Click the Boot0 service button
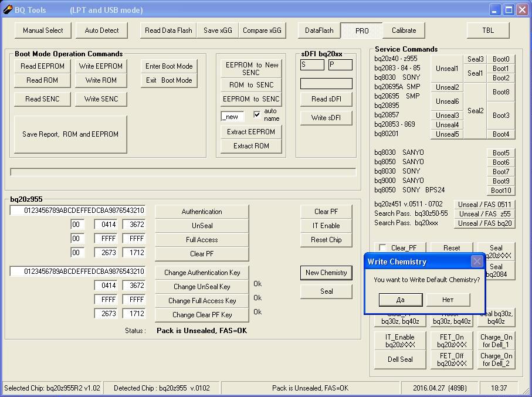 pos(501,59)
